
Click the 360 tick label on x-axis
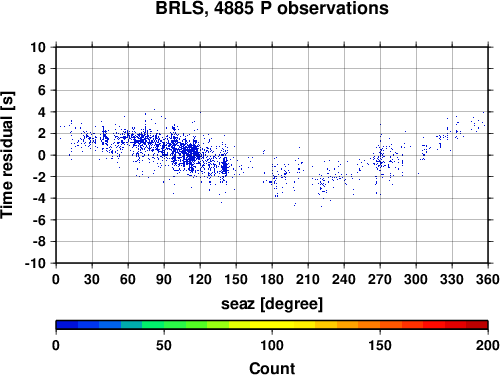coord(488,279)
